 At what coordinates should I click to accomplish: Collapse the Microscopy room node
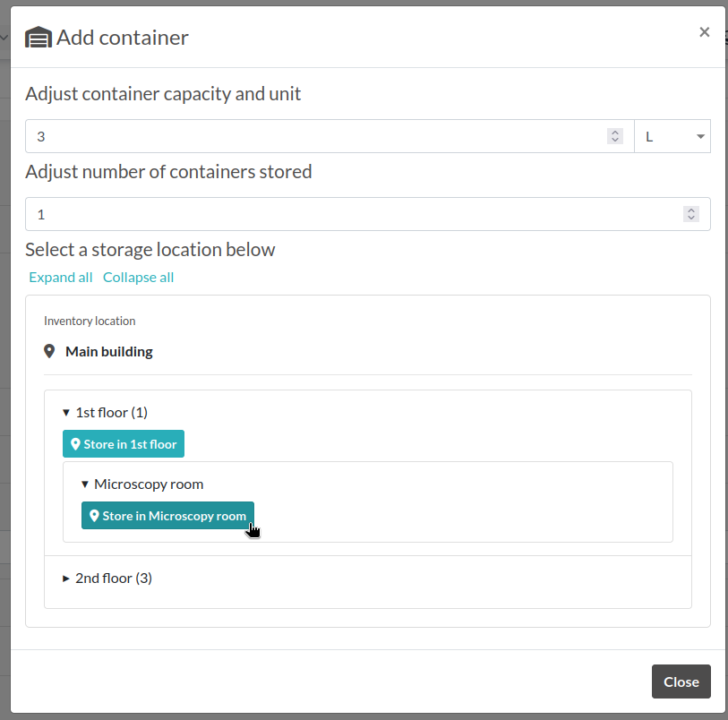[84, 484]
